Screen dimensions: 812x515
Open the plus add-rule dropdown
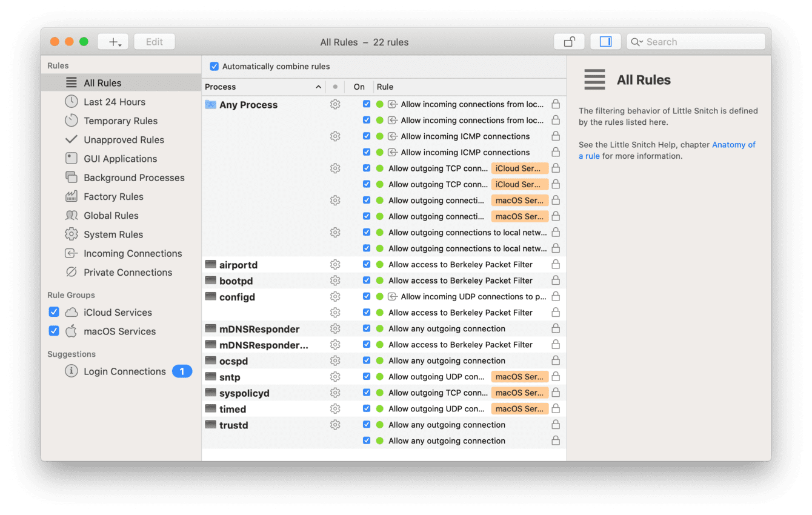coord(113,42)
